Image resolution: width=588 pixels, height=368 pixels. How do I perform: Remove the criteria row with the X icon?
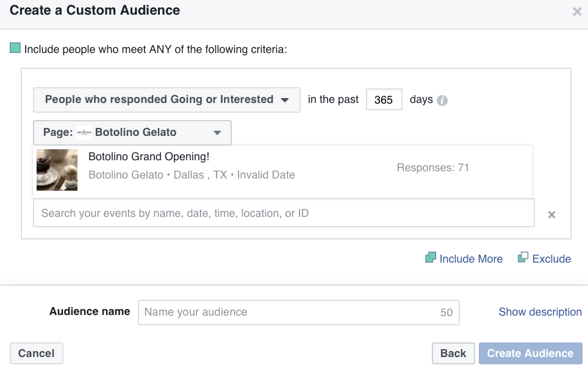click(x=551, y=214)
